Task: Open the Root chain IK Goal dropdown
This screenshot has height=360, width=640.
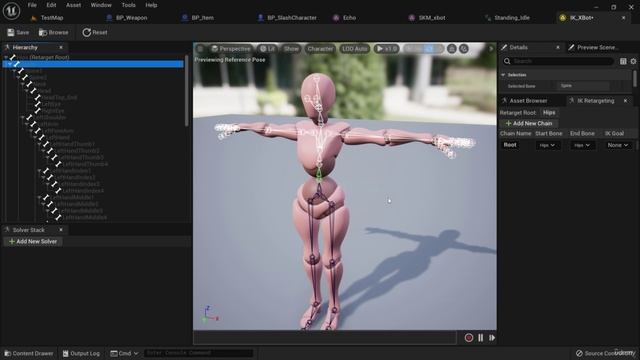Action: coord(618,145)
